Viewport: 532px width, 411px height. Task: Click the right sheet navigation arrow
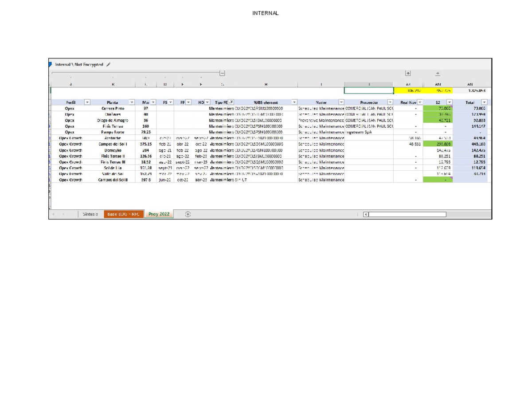coord(64,214)
